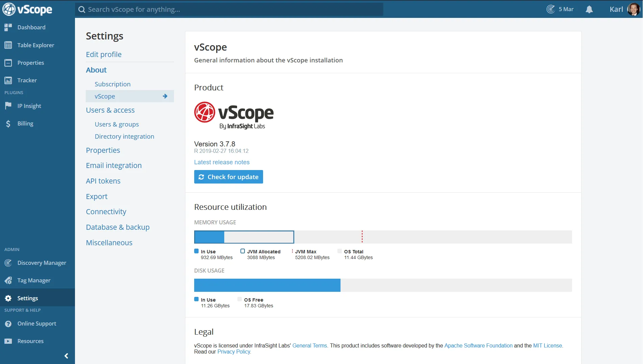Click memory In Use blue legend swatch
This screenshot has height=364, width=643.
197,251
